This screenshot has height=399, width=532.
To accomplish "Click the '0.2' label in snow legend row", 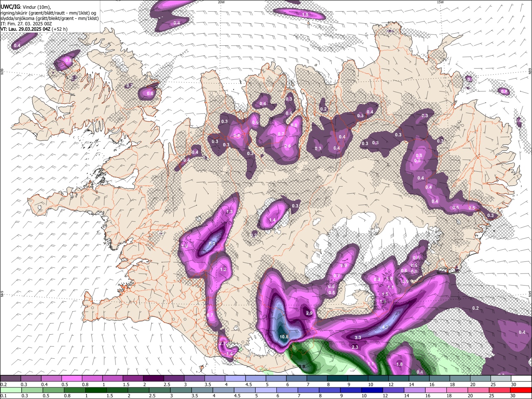I will 3,384.
